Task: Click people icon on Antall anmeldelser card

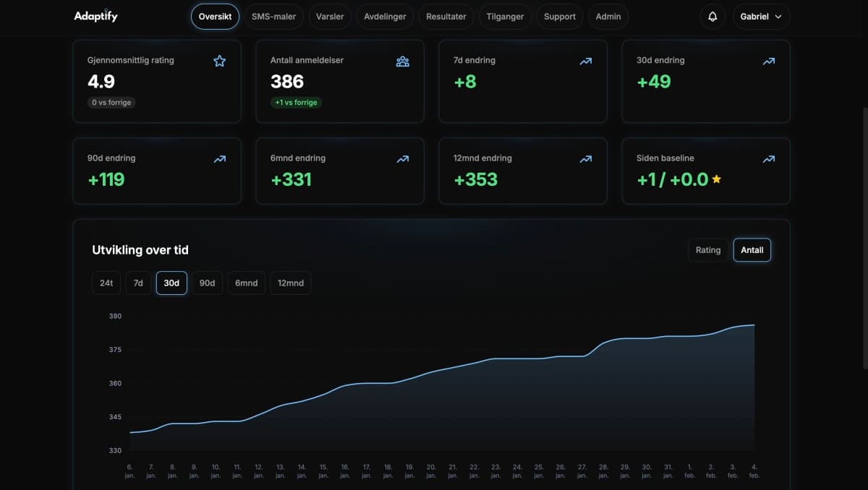Action: tap(402, 61)
